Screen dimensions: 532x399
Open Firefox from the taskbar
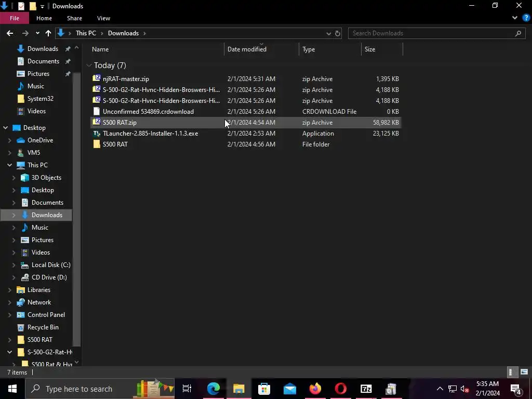tap(315, 389)
